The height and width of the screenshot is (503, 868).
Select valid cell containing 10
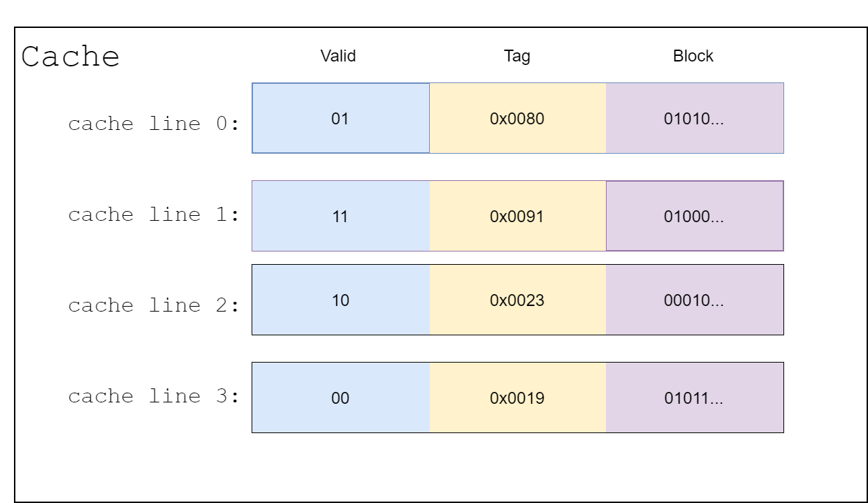point(341,300)
